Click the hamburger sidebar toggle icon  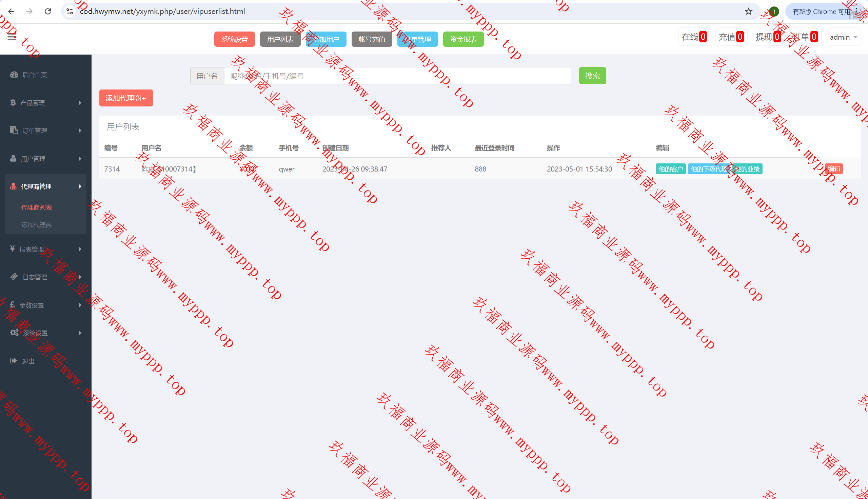click(12, 37)
